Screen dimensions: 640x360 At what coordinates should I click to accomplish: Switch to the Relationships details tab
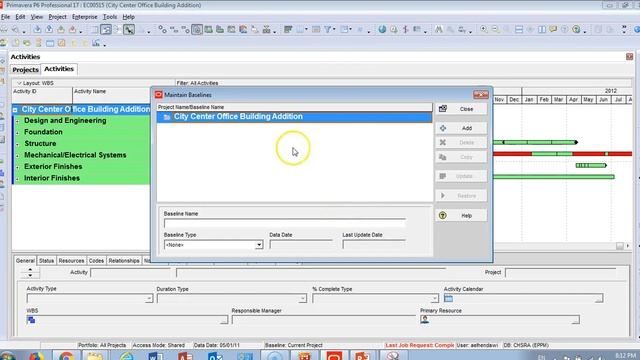pyautogui.click(x=124, y=260)
